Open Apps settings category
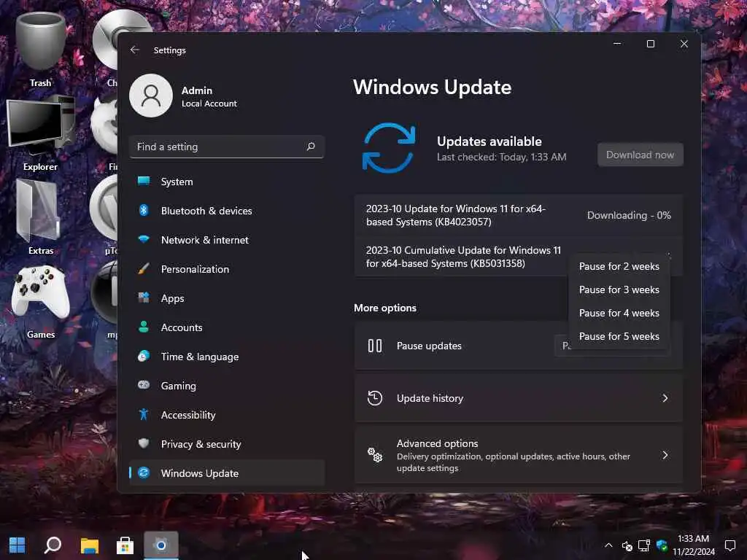 (227, 298)
